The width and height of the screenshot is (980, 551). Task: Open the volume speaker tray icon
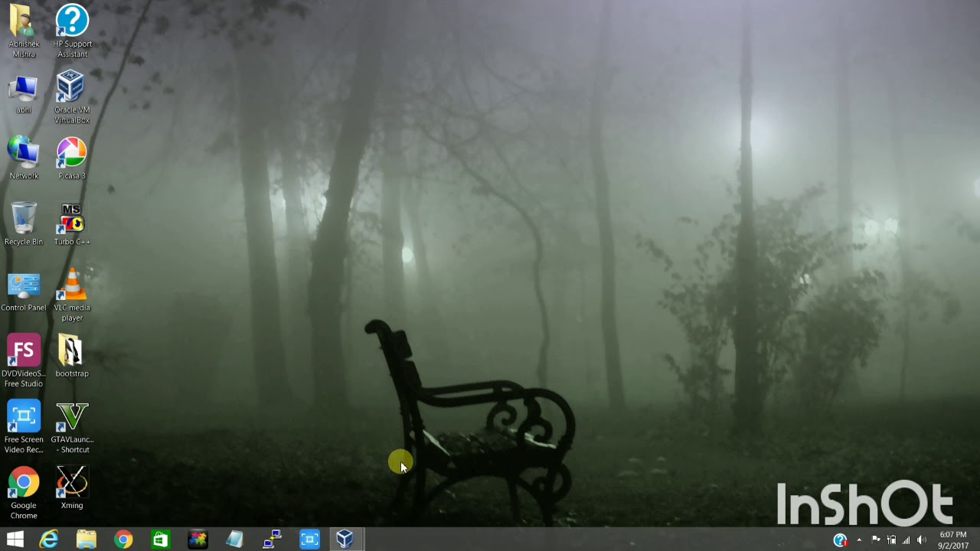pos(922,540)
